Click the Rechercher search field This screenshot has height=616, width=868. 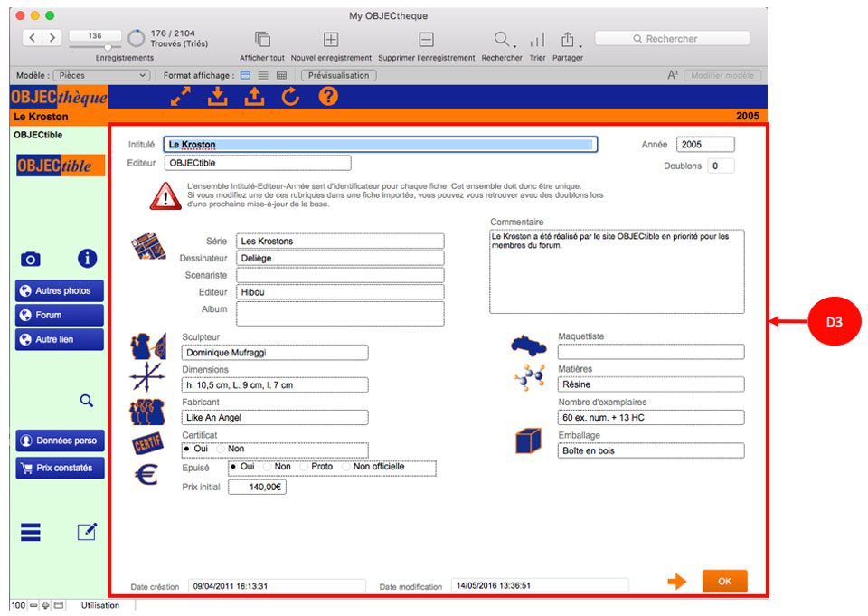[x=672, y=38]
